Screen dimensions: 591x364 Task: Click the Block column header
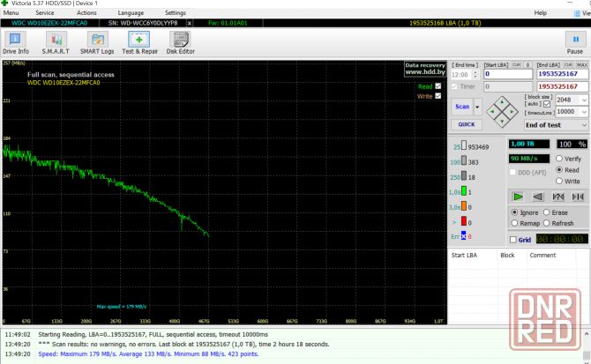(512, 256)
